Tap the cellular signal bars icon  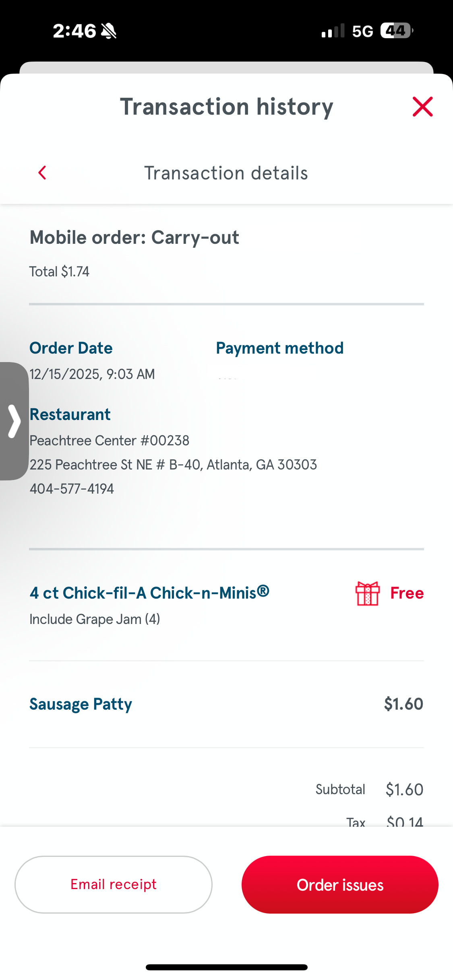coord(333,31)
